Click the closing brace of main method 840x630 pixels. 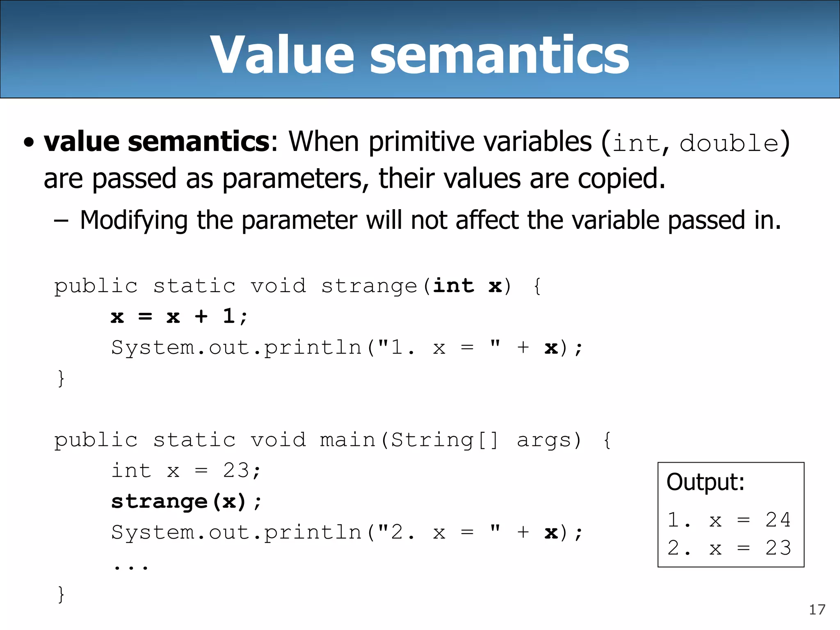(61, 594)
